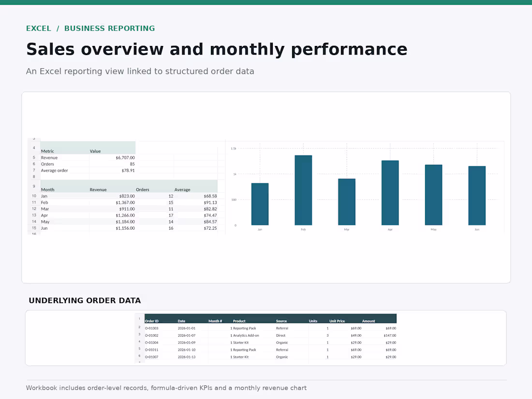Select Jan revenue $823.00

[x=112, y=196]
